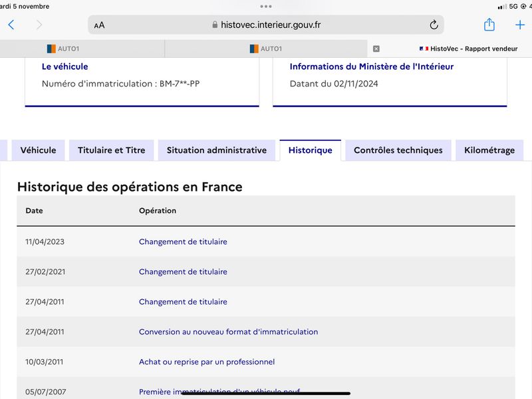This screenshot has height=399, width=532.
Task: Open the share sheet icon
Action: [489, 25]
